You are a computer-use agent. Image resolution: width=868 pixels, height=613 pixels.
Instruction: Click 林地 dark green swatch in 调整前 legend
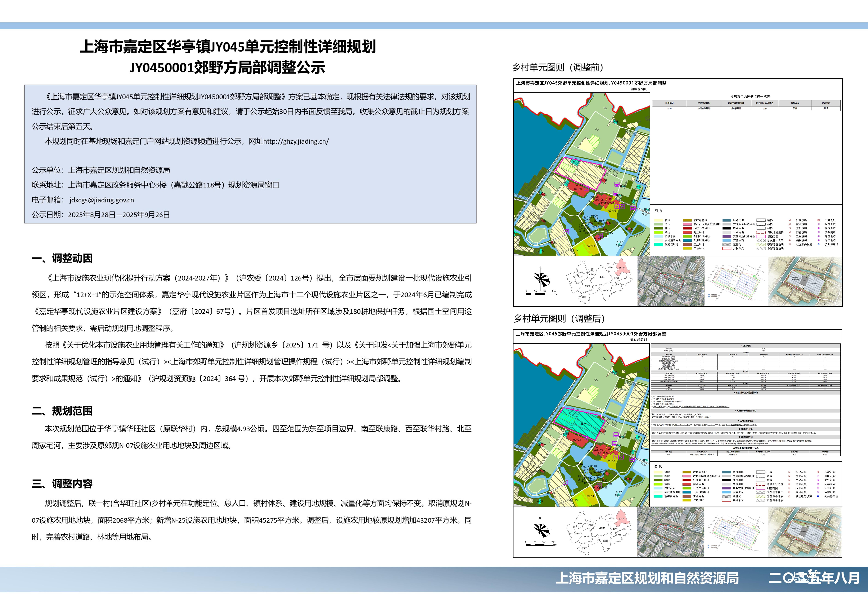[659, 228]
